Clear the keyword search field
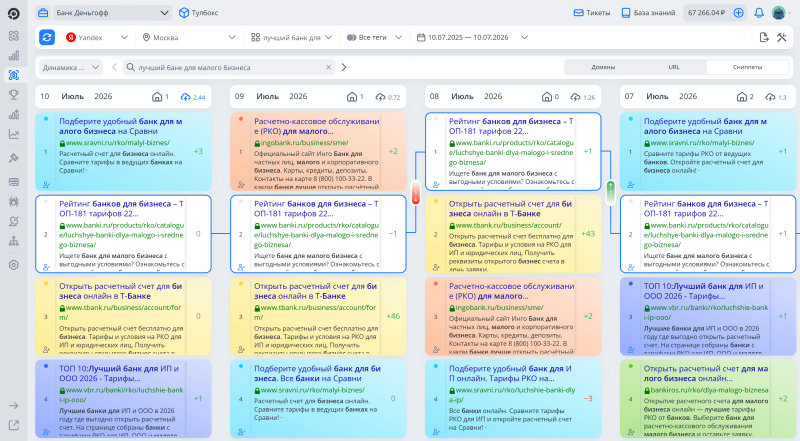The width and height of the screenshot is (800, 441). (x=329, y=67)
